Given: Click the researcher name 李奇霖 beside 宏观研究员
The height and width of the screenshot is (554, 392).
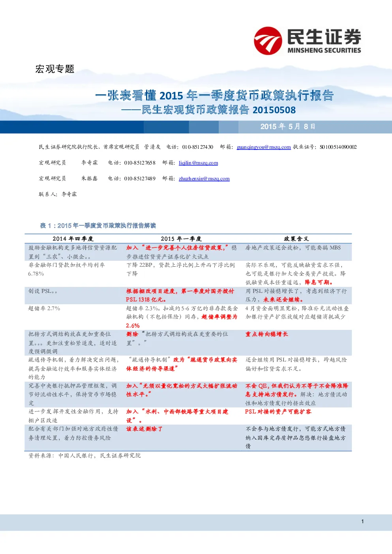Looking at the screenshot, I should [x=90, y=163].
